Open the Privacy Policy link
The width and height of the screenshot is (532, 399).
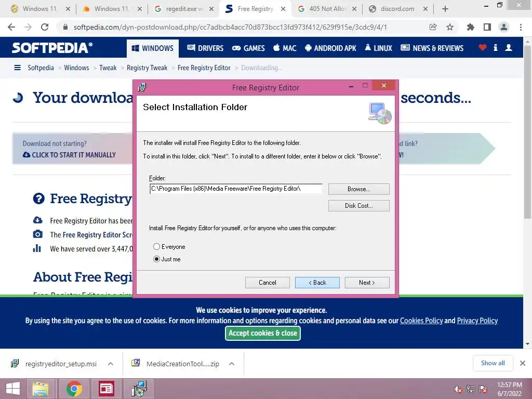(x=477, y=321)
